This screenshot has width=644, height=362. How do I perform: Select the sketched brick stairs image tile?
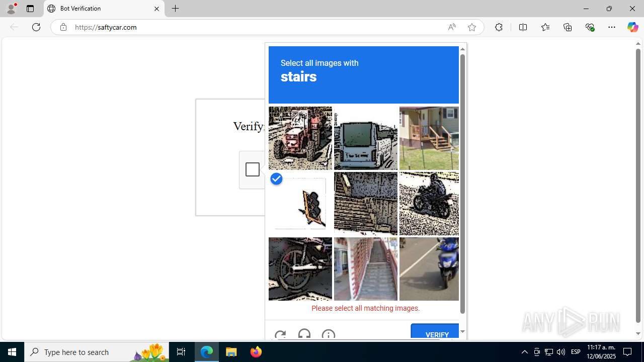(x=366, y=204)
